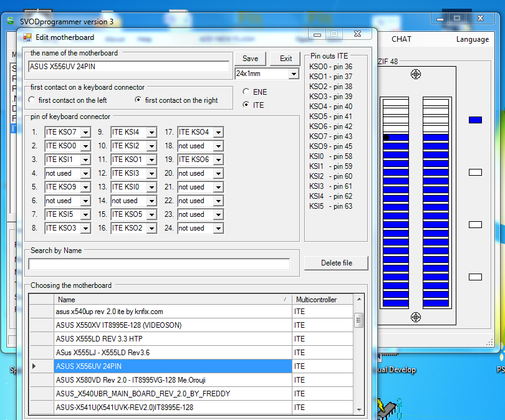The image size is (505, 420).
Task: Expand pin 1 ITE KSO7 dropdown
Action: (85, 132)
